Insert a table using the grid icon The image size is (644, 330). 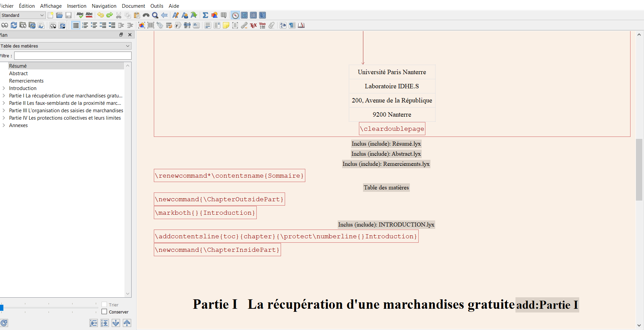point(224,15)
